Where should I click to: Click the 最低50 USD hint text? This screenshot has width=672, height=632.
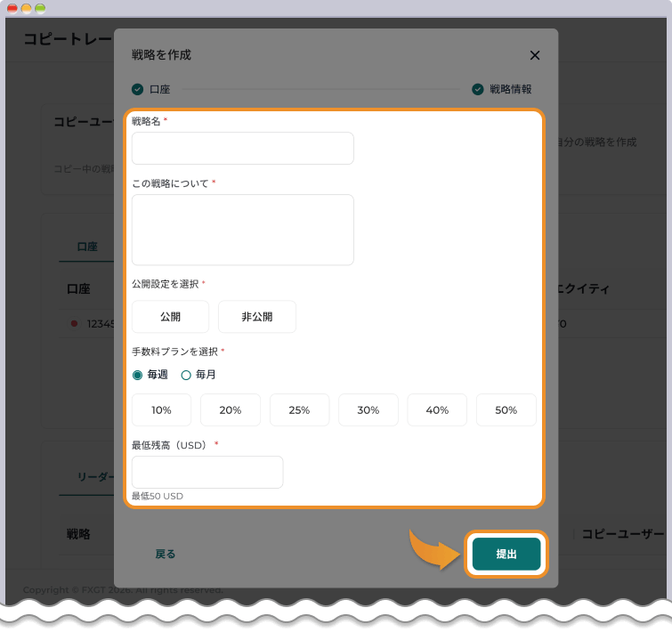pos(158,496)
